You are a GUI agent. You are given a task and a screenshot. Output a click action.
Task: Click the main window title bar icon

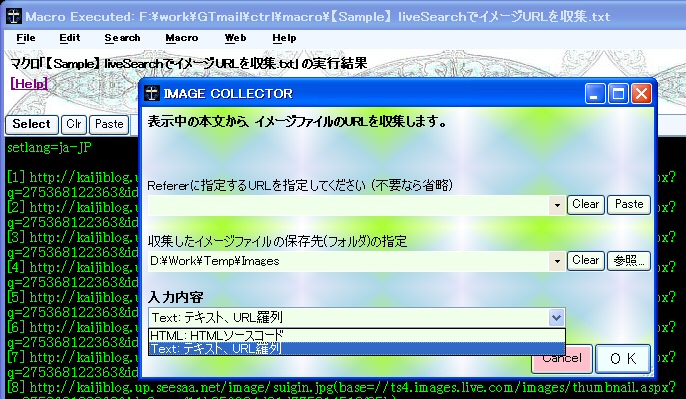(x=14, y=17)
